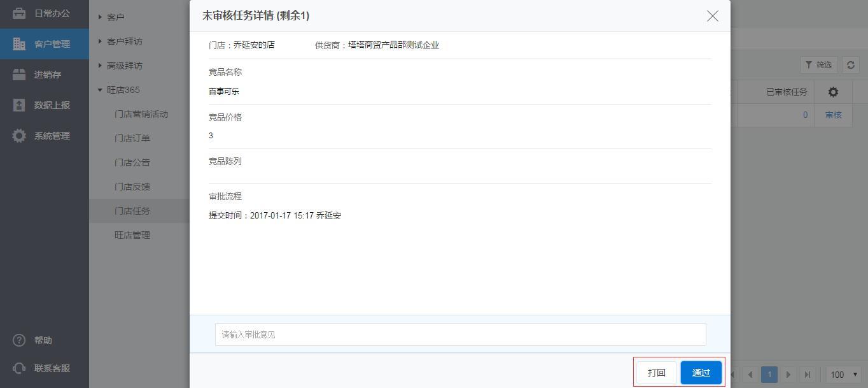
Task: Select the 客户管理 building icon
Action: pos(19,44)
